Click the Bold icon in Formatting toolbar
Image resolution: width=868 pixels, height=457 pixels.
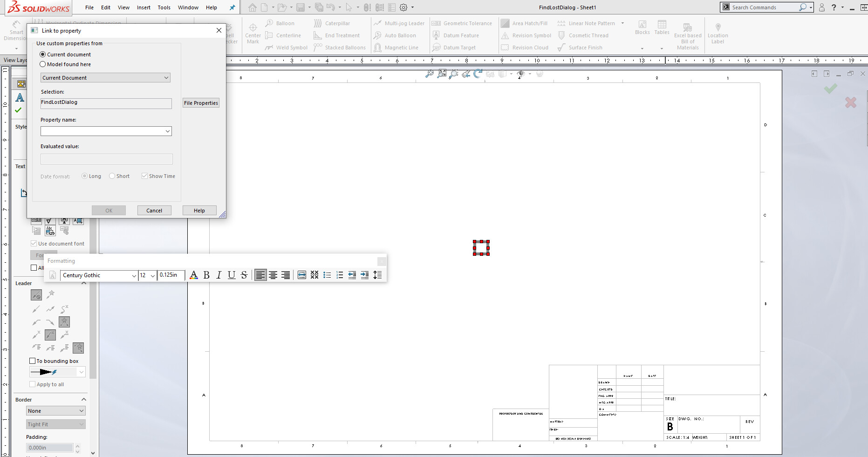point(206,275)
